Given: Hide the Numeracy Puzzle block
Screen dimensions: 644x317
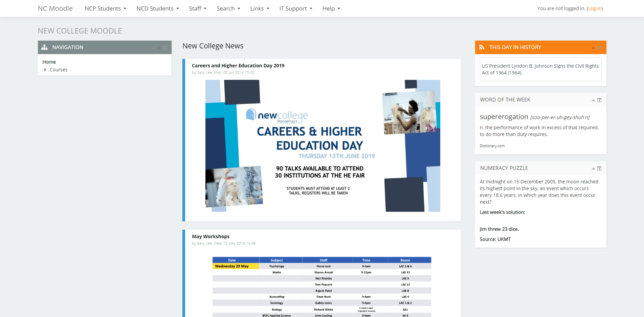Looking at the screenshot, I should click(x=593, y=168).
